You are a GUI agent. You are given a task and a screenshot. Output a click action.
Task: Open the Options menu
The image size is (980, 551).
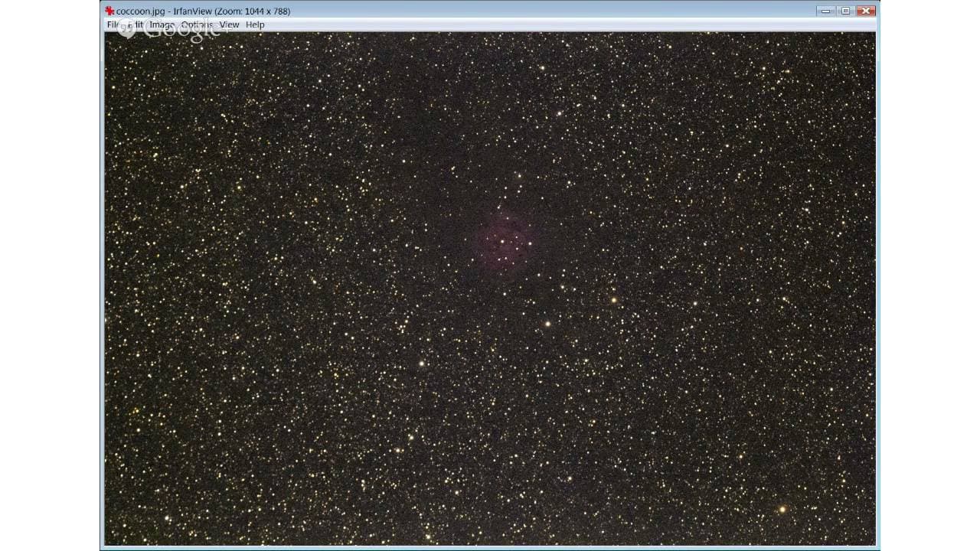point(197,24)
